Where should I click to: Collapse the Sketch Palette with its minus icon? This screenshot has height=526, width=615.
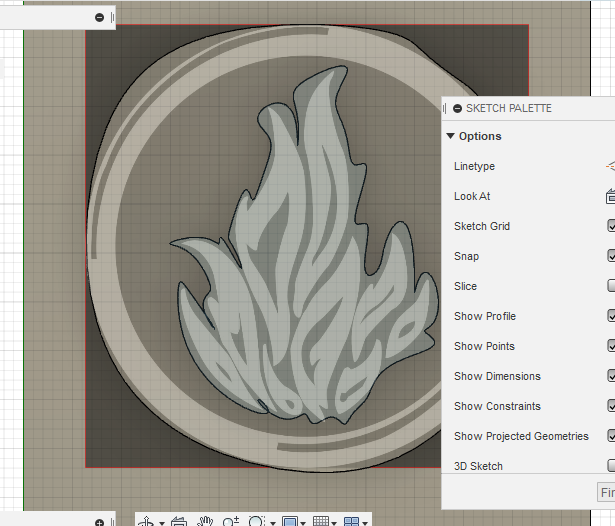(457, 108)
